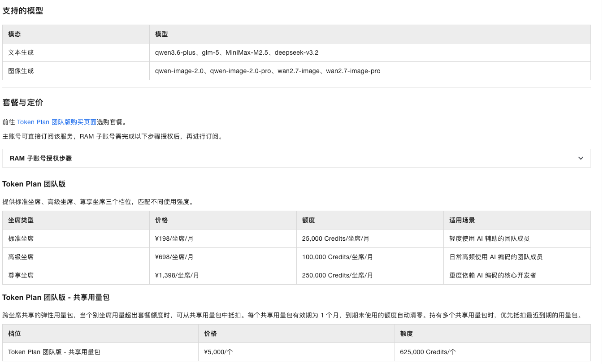Click the qwen3.6-plus model list cell
603x364 pixels.
click(x=370, y=52)
